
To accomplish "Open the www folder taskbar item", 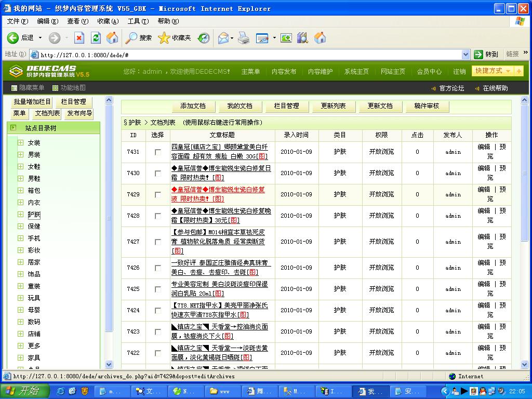I will coord(222,391).
